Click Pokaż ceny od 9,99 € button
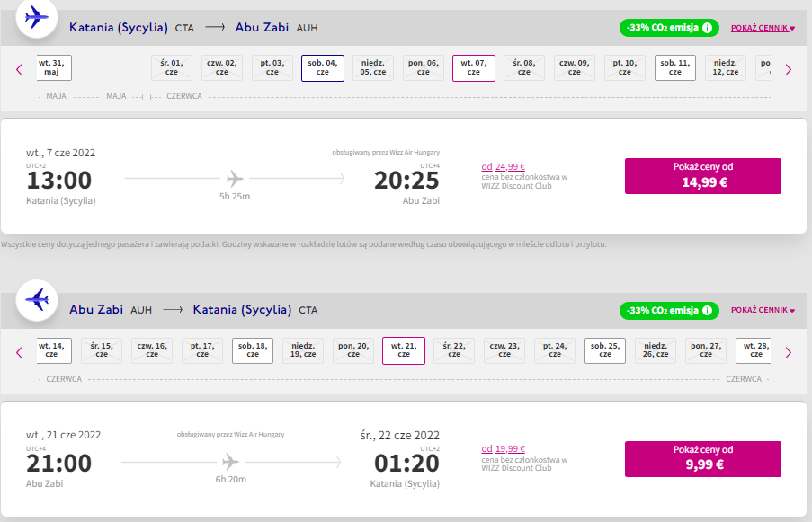Viewport: 812px width, 522px height. pyautogui.click(x=702, y=459)
